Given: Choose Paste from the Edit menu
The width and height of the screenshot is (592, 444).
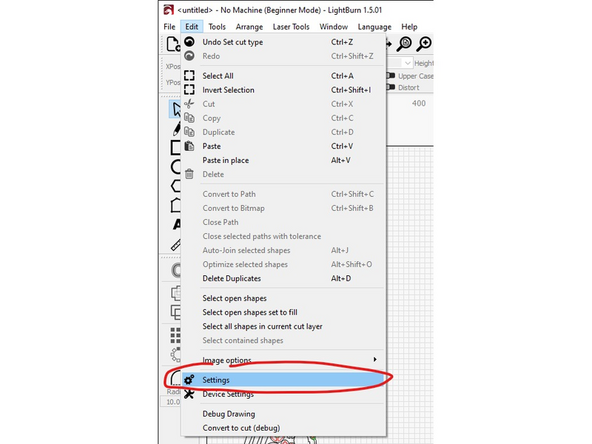Looking at the screenshot, I should pyautogui.click(x=283, y=146).
